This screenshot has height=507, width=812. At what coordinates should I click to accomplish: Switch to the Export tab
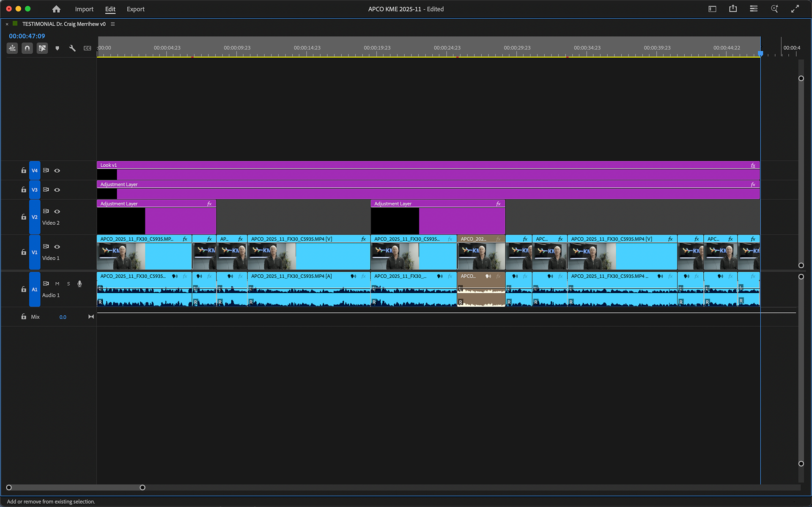[135, 9]
